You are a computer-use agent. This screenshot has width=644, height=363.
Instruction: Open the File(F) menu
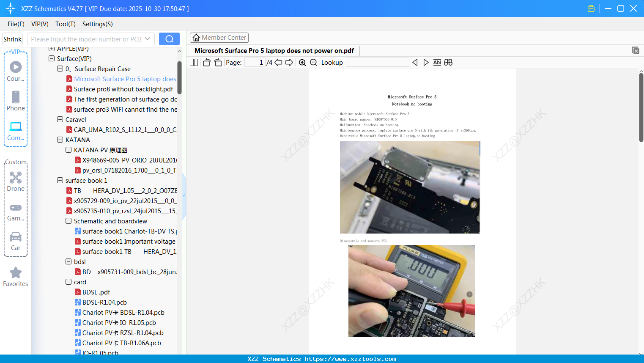point(16,24)
